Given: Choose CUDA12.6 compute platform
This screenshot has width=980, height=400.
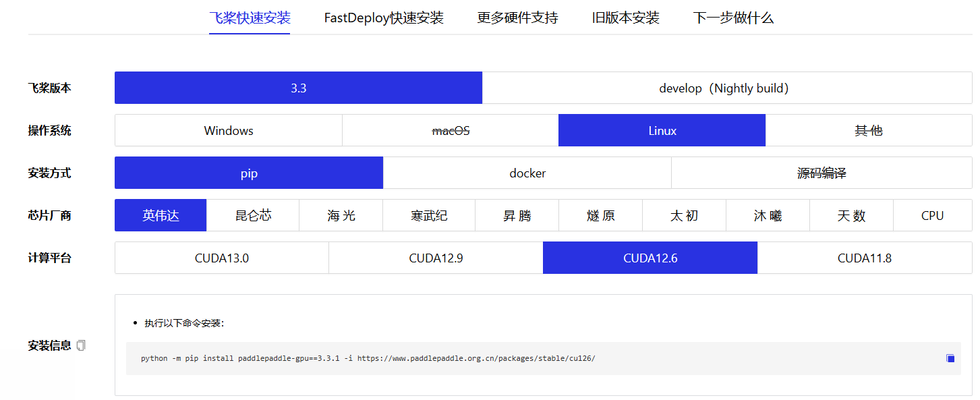Looking at the screenshot, I should click(650, 258).
